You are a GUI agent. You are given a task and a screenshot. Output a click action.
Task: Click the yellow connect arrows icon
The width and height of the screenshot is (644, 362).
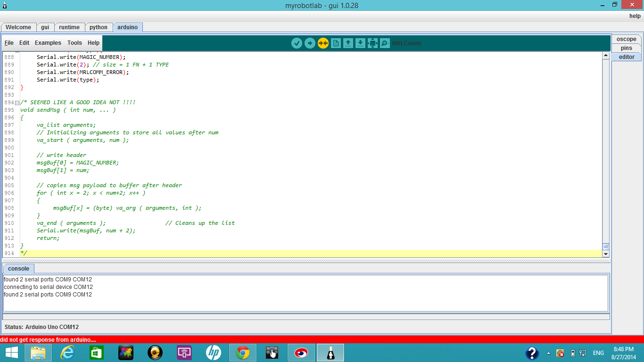[x=323, y=43]
